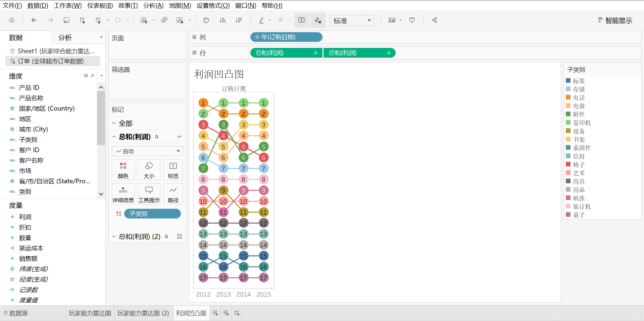The height and width of the screenshot is (321, 644).
Task: Enter presentation mode from the toolbar
Action: [412, 20]
